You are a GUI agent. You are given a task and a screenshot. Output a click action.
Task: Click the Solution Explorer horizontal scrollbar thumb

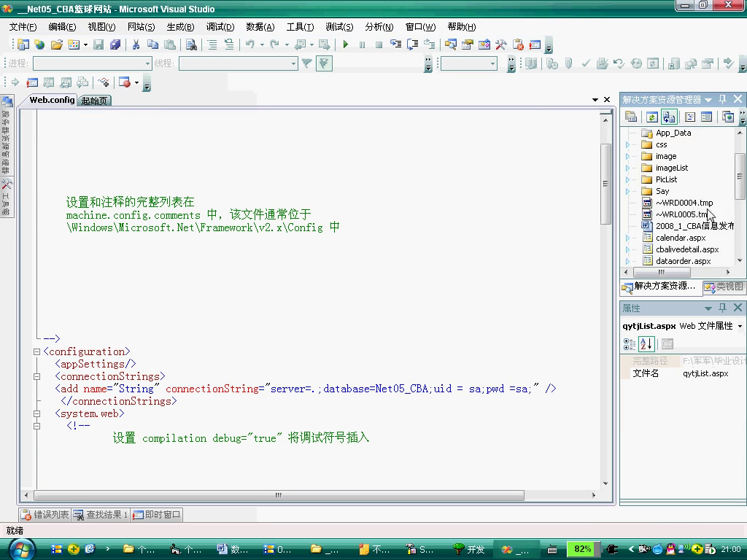(662, 273)
